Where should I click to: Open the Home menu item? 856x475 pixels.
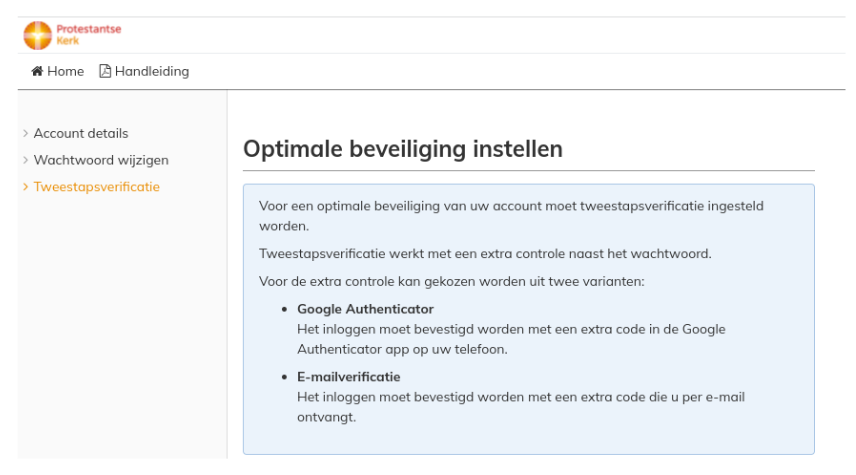(58, 71)
